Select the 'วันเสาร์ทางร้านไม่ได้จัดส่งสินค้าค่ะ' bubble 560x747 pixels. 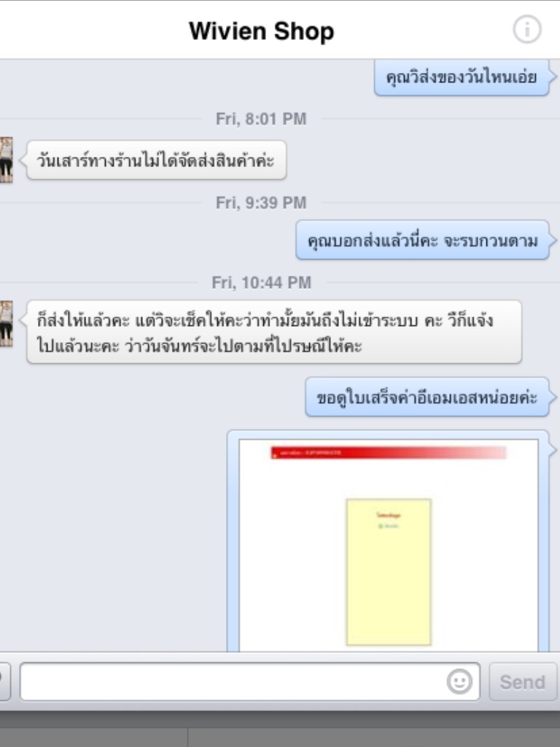click(x=157, y=160)
